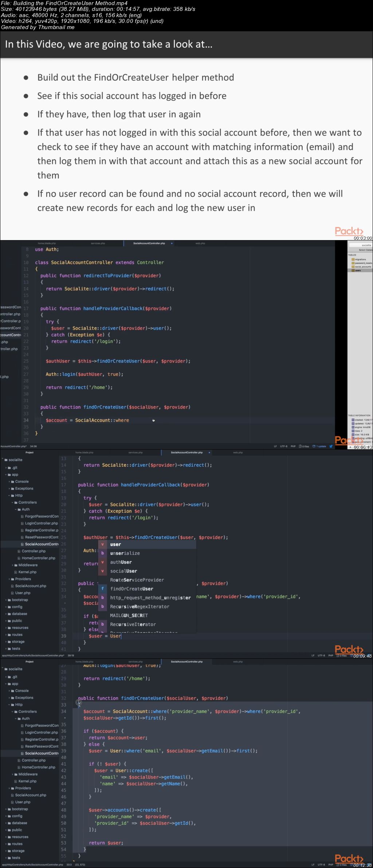
Task: Choose the RouteServiceProvider autocomplete suggestion
Action: pyautogui.click(x=147, y=580)
